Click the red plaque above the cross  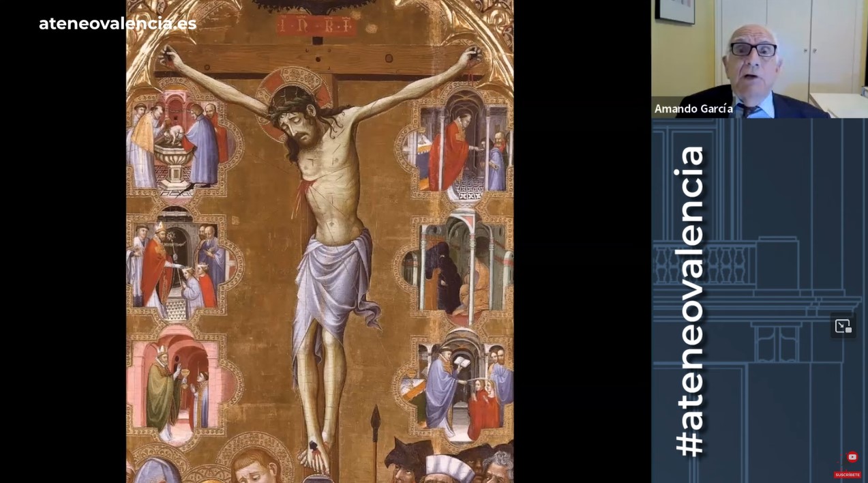click(x=316, y=26)
